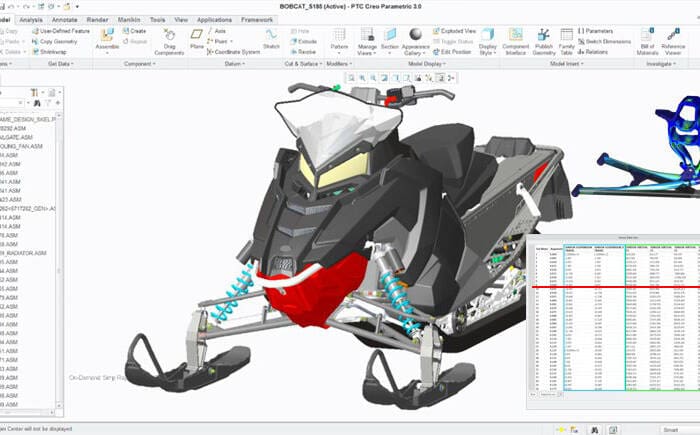
Task: Click the Extrude tool
Action: pyautogui.click(x=304, y=42)
